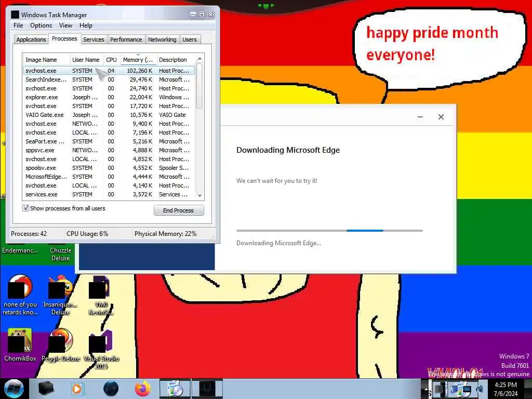532x399 pixels.
Task: Select svchost.exe row using 4,852 K
Action: tap(109, 159)
